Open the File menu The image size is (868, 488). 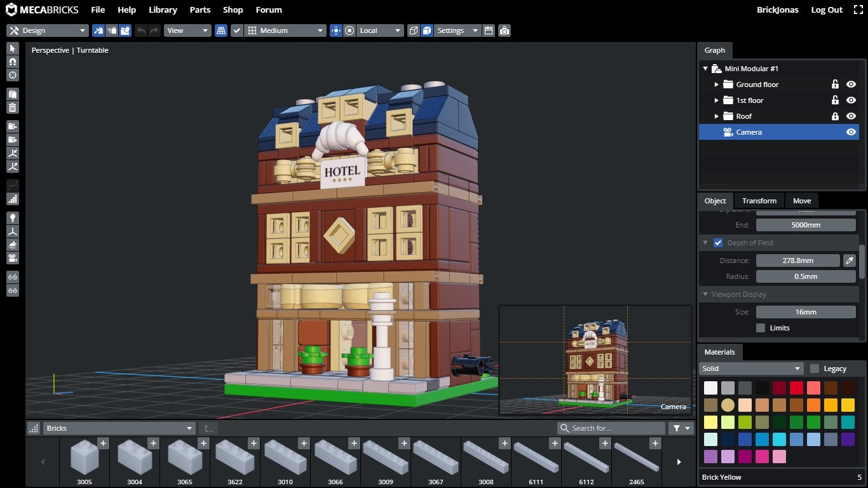[x=98, y=10]
